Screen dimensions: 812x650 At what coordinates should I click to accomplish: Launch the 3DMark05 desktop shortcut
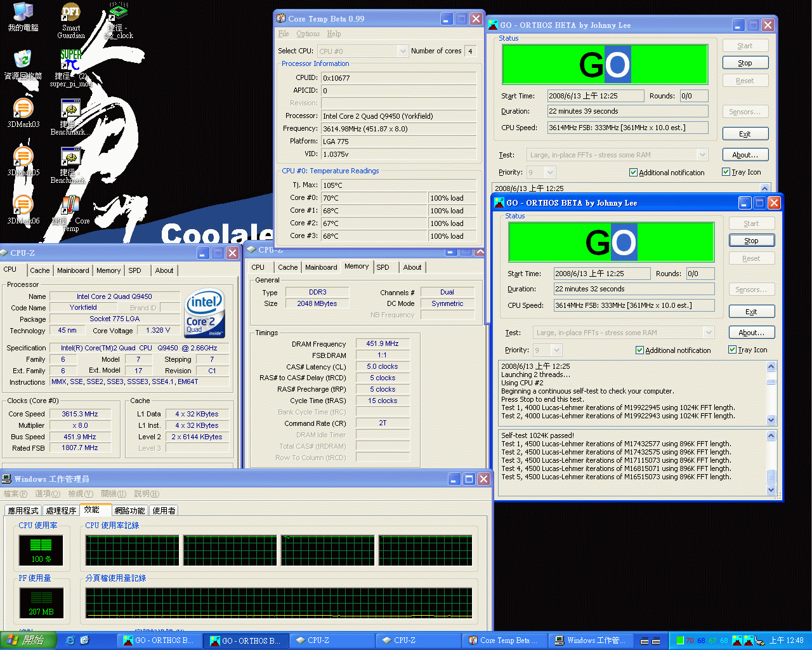coord(23,161)
